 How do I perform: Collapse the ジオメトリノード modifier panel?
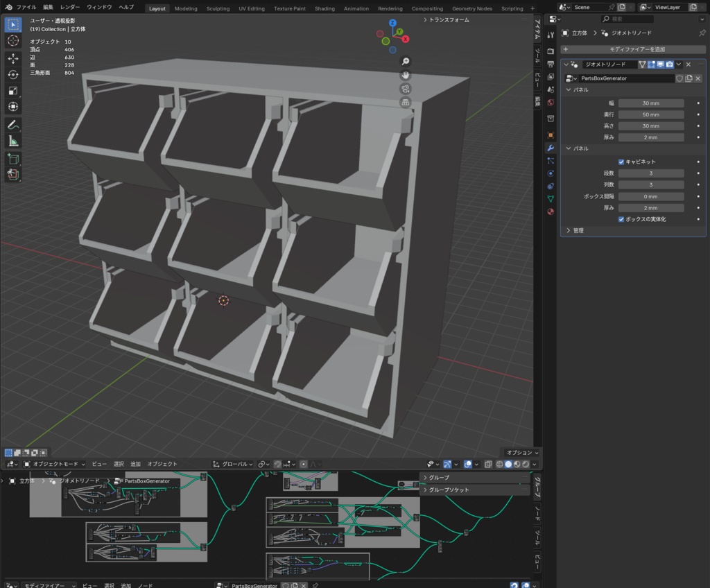[x=566, y=64]
